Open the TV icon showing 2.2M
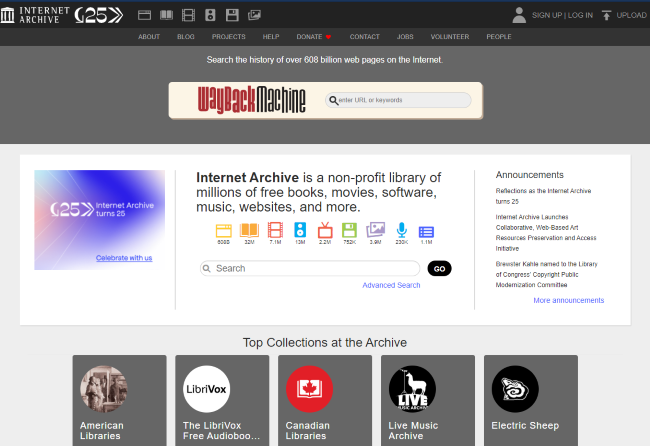Screen dimensions: 650x446 (325, 231)
